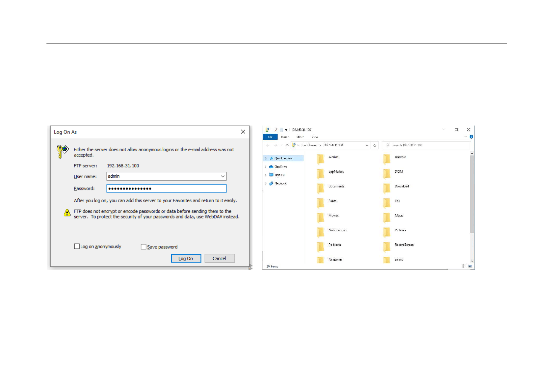Enable Log on anonymously checkbox
The width and height of the screenshot is (554, 392).
(x=77, y=246)
